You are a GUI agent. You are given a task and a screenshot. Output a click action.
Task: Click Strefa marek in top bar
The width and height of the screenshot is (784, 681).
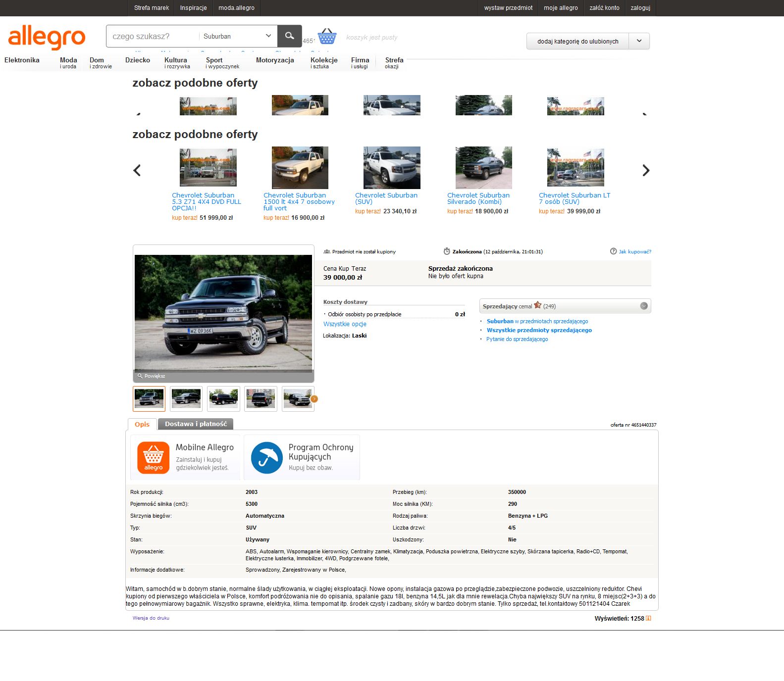pos(152,8)
